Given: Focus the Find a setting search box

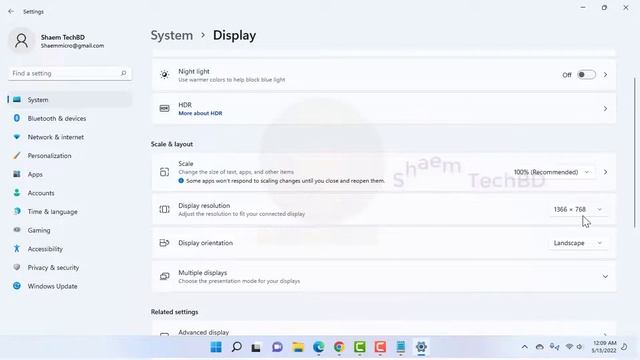Looking at the screenshot, I should click(x=70, y=73).
